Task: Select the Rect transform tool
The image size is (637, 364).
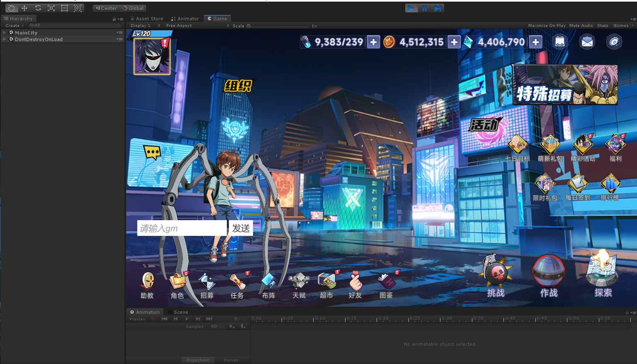Action: (64, 8)
